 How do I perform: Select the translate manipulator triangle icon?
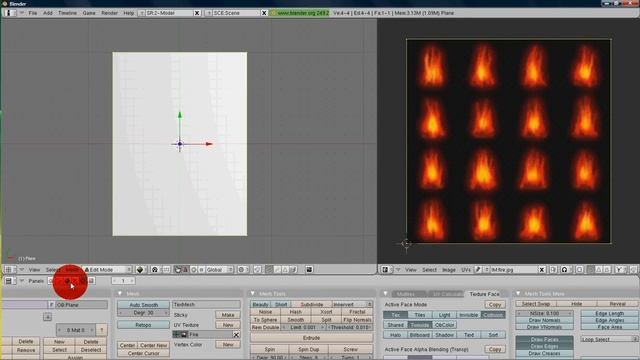(x=185, y=270)
